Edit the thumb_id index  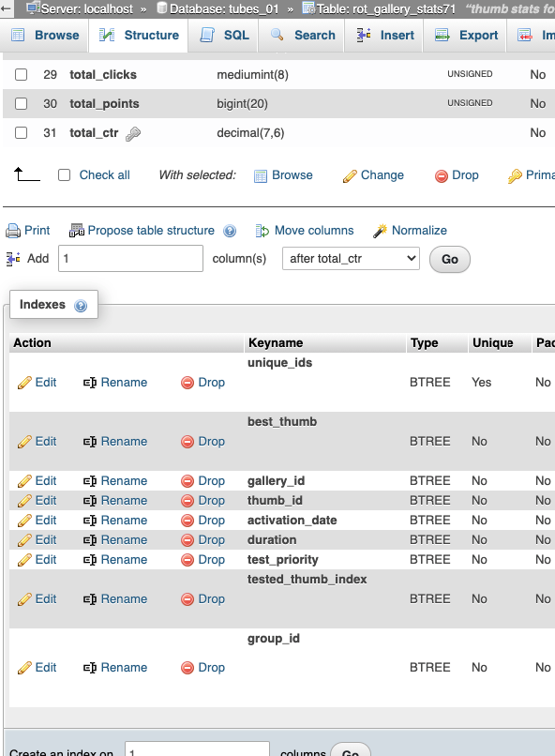[37, 501]
